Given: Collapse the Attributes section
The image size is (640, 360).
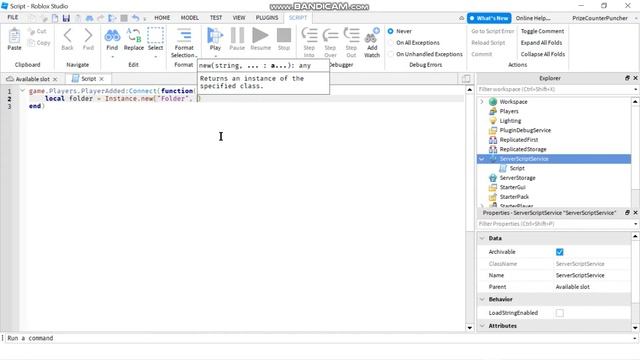Looking at the screenshot, I should click(482, 326).
